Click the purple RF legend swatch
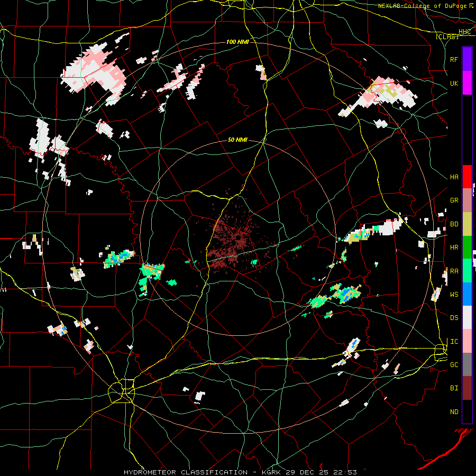Viewport: 476px width, 476px height. 467,59
